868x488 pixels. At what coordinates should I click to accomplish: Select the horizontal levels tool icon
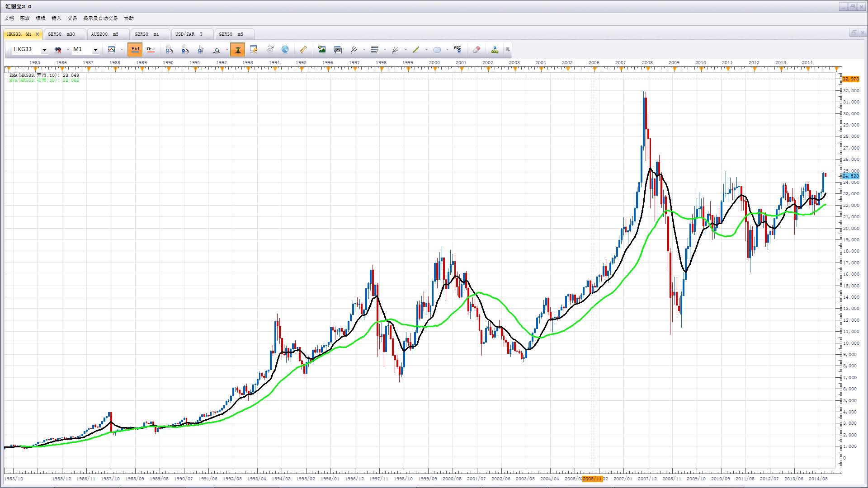tap(375, 50)
